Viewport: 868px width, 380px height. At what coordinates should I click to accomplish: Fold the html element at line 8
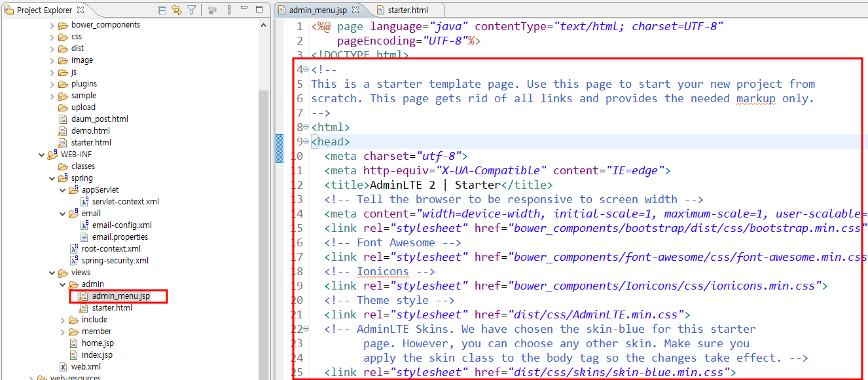pyautogui.click(x=306, y=127)
